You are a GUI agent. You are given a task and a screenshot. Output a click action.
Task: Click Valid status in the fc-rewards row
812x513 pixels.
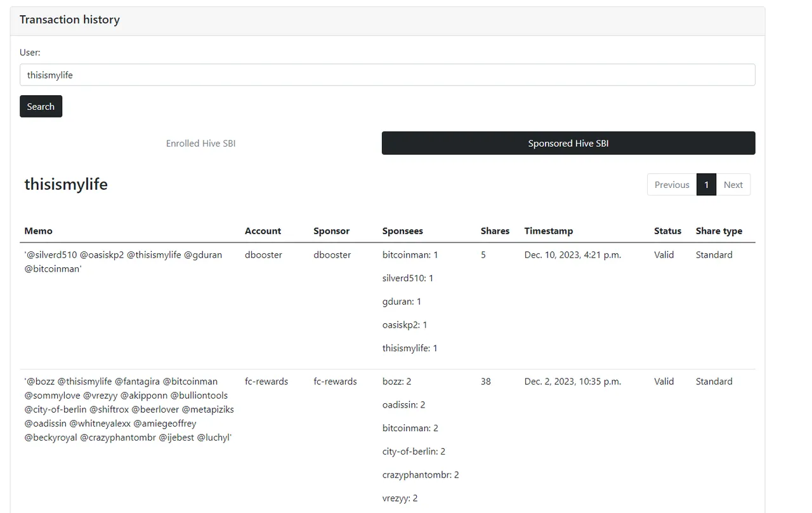click(664, 382)
